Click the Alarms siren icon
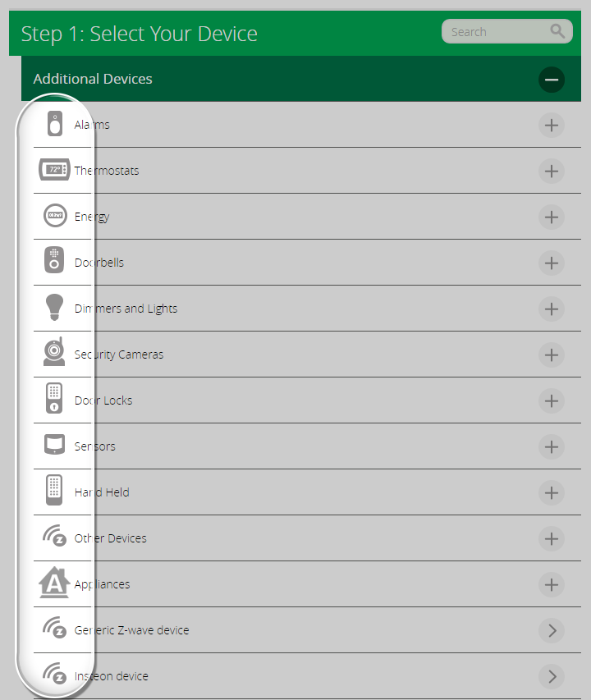This screenshot has height=700, width=591. coord(54,124)
